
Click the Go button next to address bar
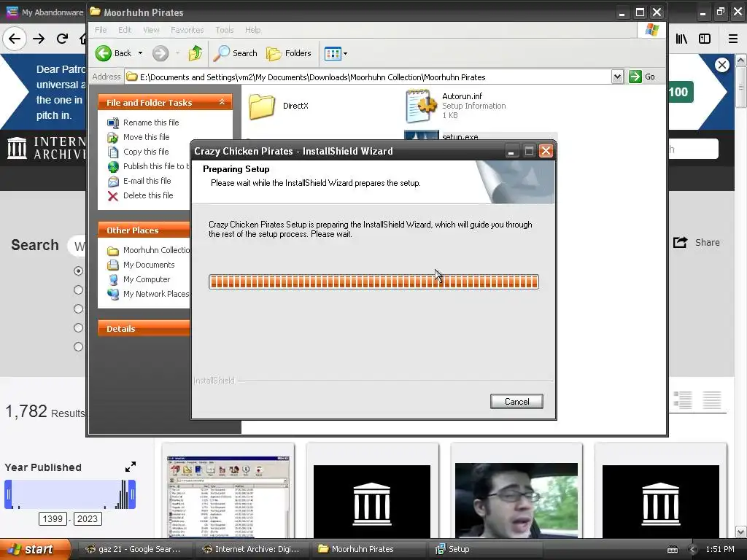(x=642, y=77)
